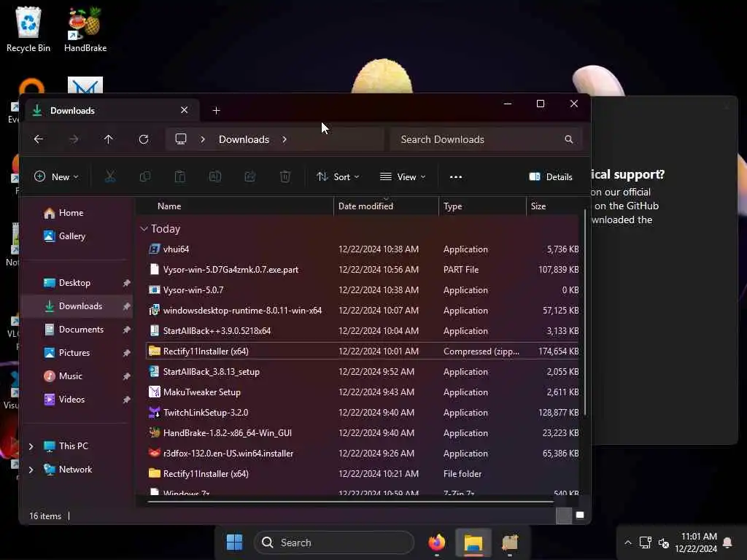Click the Search Downloads field
747x560 pixels.
click(x=486, y=139)
